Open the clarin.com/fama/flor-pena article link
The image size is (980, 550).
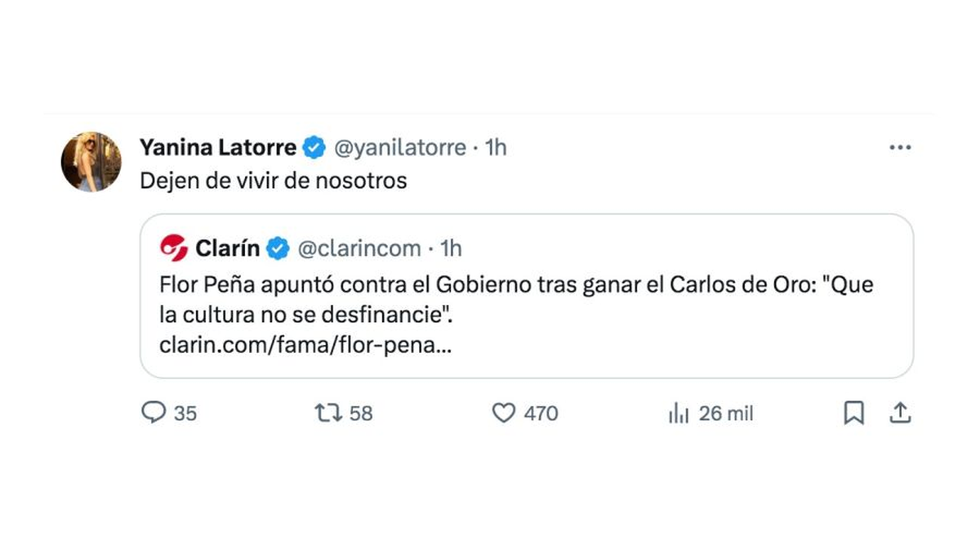(307, 345)
